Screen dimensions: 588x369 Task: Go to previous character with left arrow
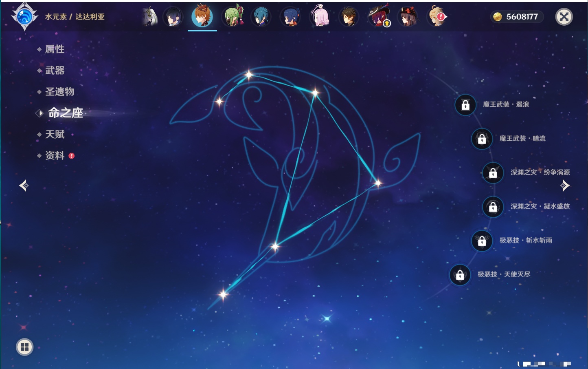(24, 186)
